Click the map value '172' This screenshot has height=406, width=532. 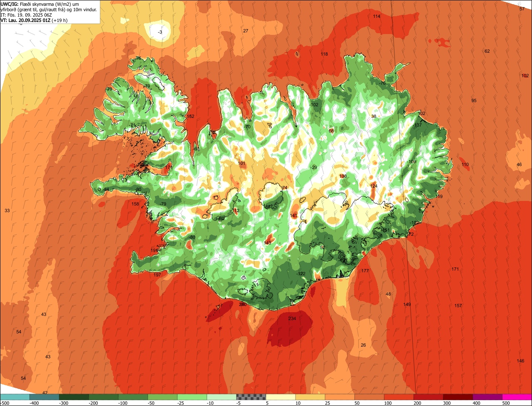click(410, 234)
